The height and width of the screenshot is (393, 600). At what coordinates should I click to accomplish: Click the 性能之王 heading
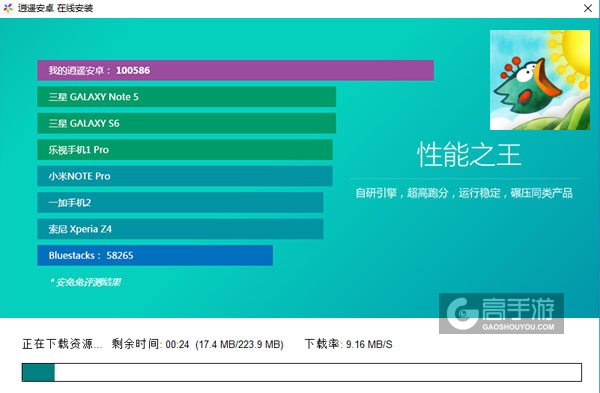pos(469,155)
